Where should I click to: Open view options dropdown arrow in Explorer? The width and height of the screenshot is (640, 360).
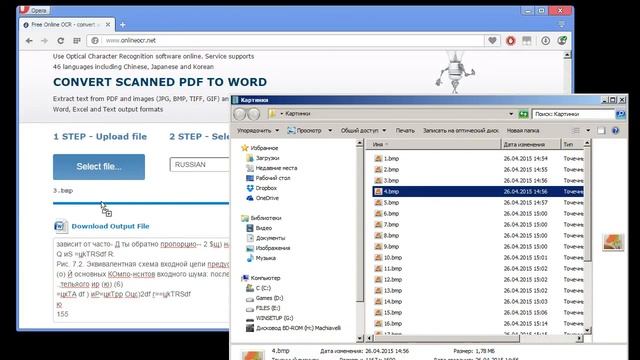pyautogui.click(x=588, y=131)
